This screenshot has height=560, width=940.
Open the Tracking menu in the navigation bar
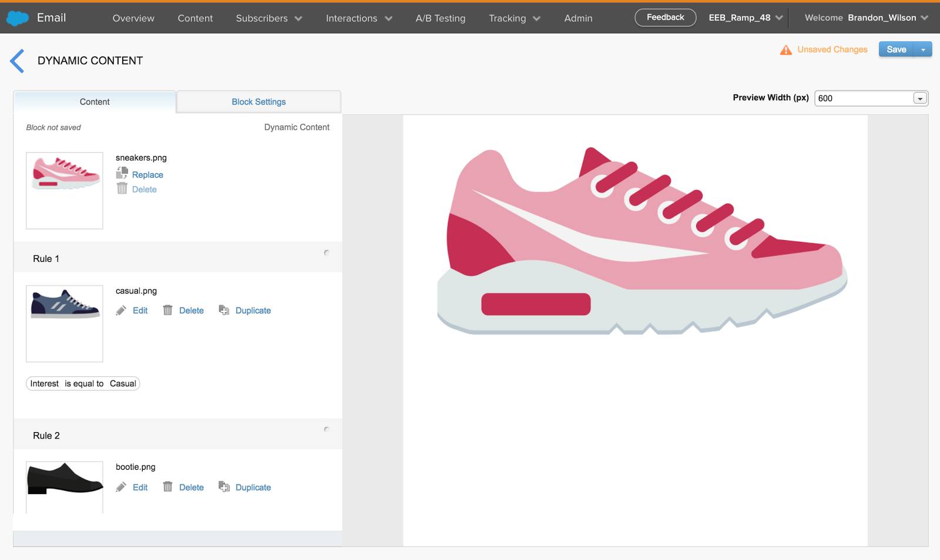512,18
